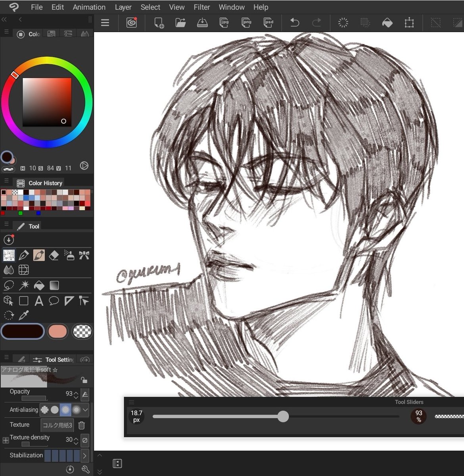Choose middle anti-aliasing option

coord(65,410)
